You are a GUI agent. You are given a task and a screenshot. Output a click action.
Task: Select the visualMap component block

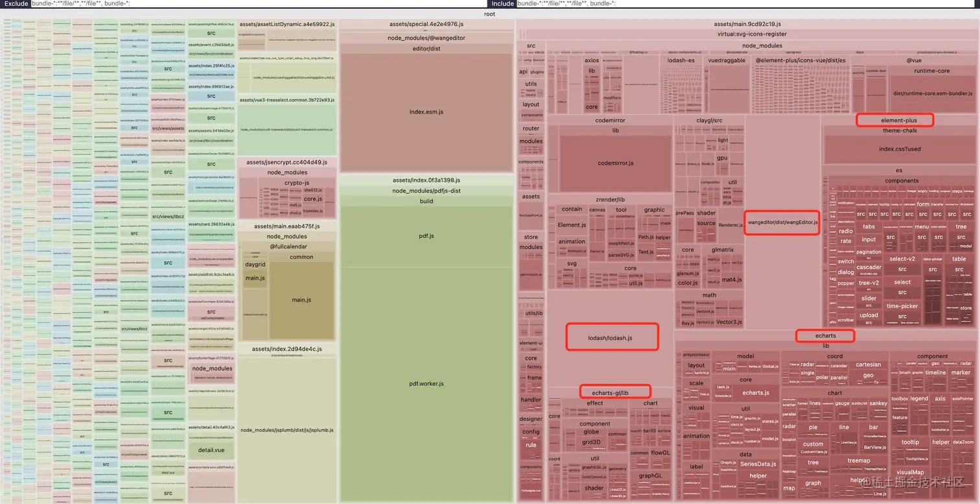(x=911, y=472)
